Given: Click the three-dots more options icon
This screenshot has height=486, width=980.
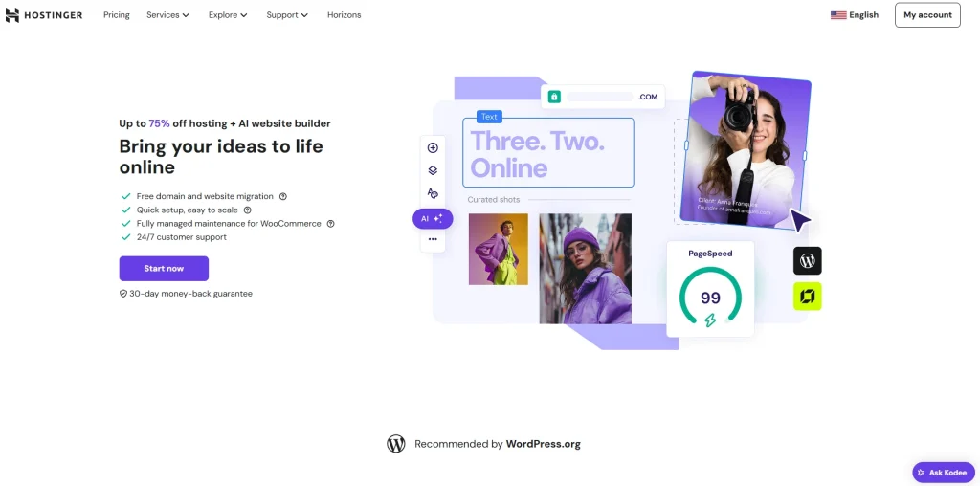Looking at the screenshot, I should [x=433, y=239].
